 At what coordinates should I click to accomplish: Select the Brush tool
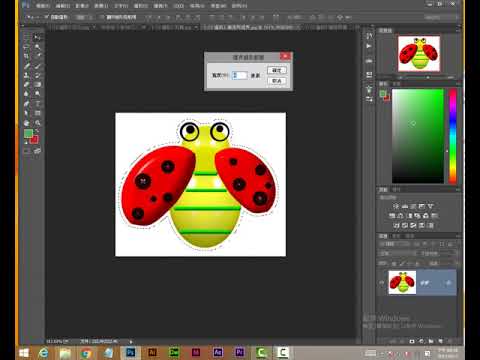pos(37,66)
